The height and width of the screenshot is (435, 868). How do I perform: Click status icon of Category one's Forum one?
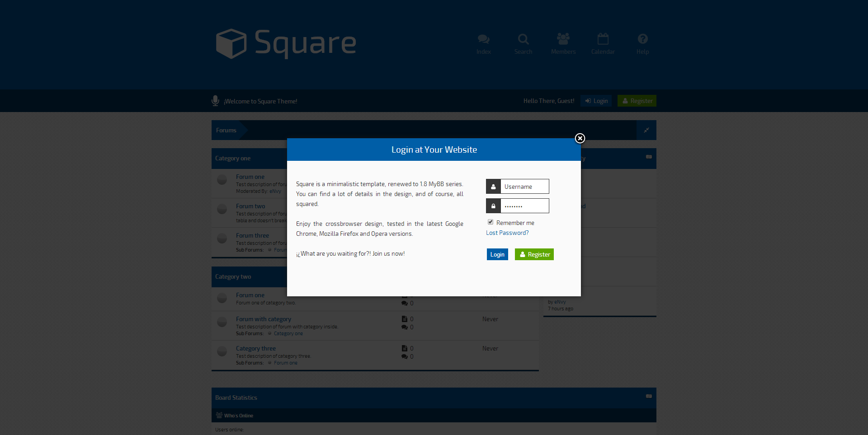pos(222,179)
